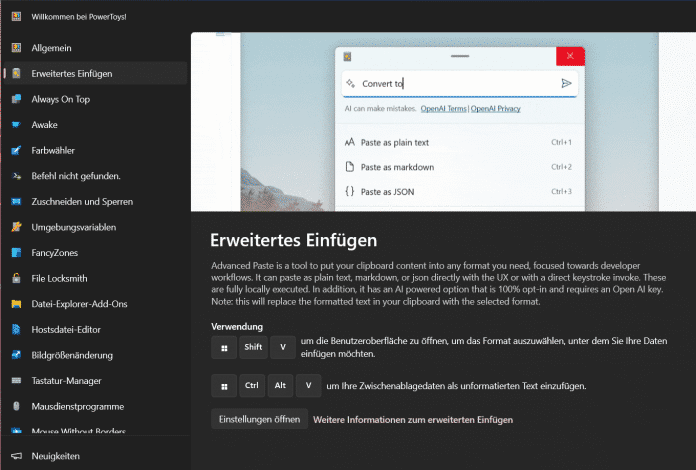Click the Paste as markdown document icon
This screenshot has height=470, width=696.
pos(350,167)
